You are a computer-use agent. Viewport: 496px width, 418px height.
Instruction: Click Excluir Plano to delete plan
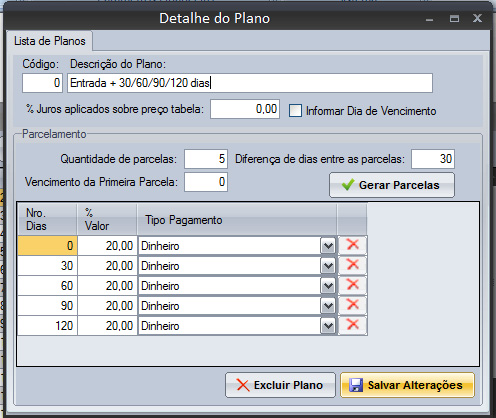click(280, 385)
